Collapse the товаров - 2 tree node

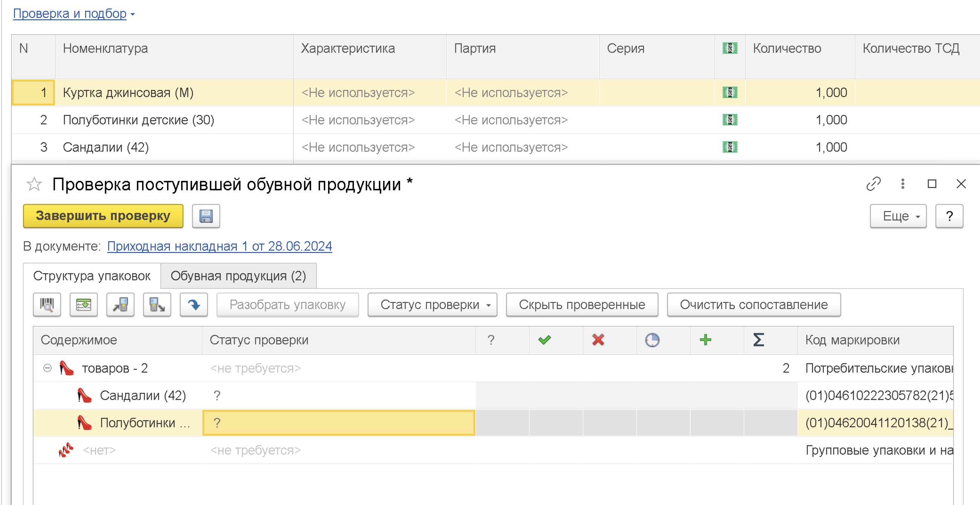(47, 368)
